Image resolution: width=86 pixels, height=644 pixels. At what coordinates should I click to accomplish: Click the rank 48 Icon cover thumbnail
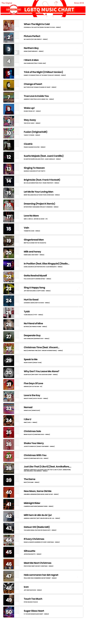[x=9, y=588]
